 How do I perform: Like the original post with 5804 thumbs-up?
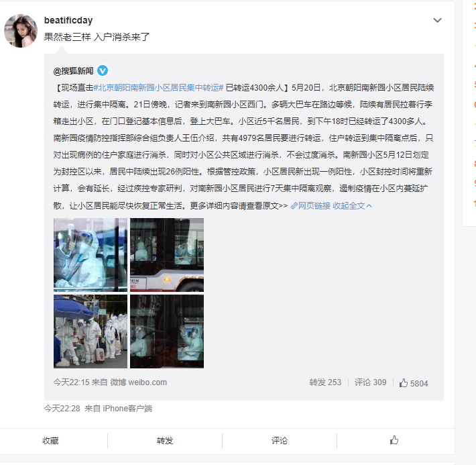coord(414,383)
